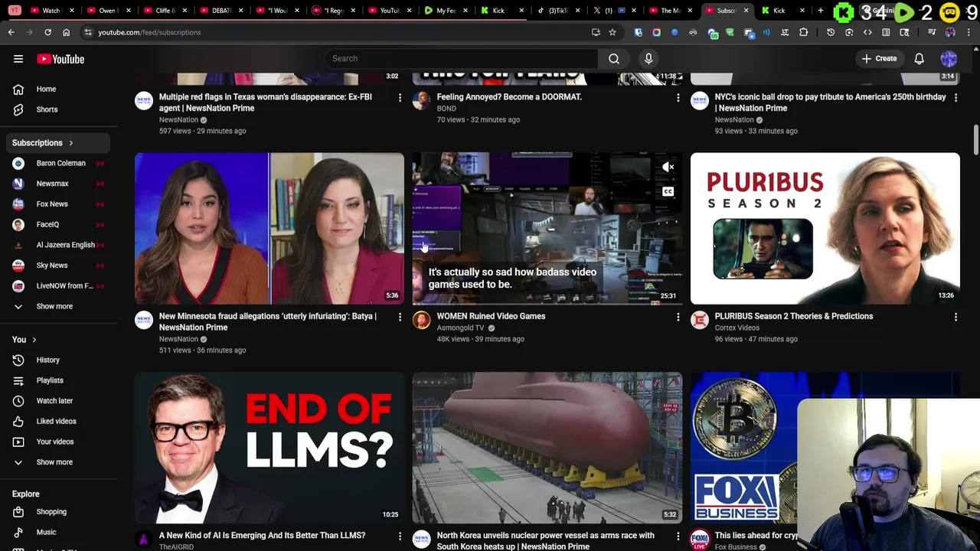Image resolution: width=980 pixels, height=551 pixels.
Task: Start voice search with microphone icon
Action: pos(648,59)
